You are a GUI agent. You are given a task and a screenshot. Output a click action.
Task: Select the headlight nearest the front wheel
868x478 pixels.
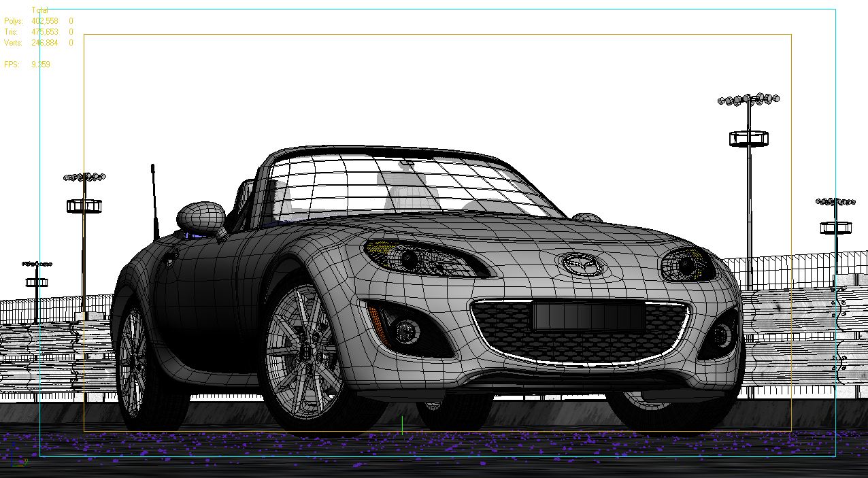pos(425,258)
